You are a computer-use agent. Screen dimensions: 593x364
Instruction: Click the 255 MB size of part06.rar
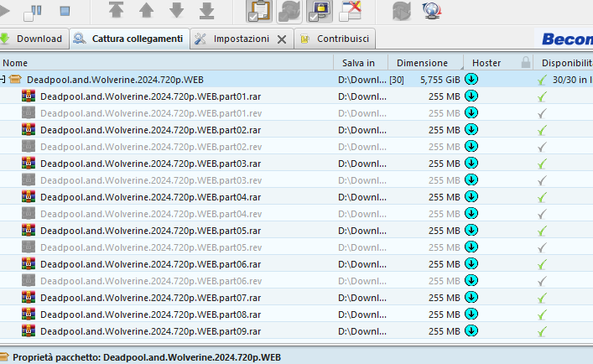pos(444,264)
